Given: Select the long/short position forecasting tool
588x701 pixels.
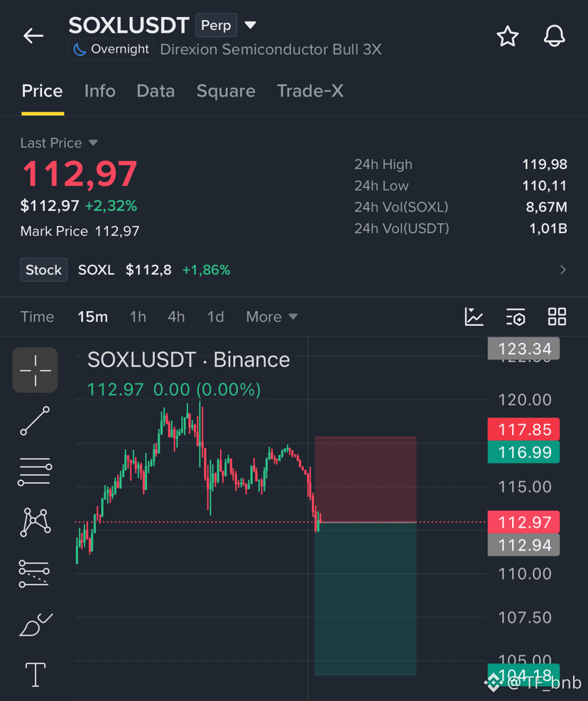Looking at the screenshot, I should (x=34, y=574).
